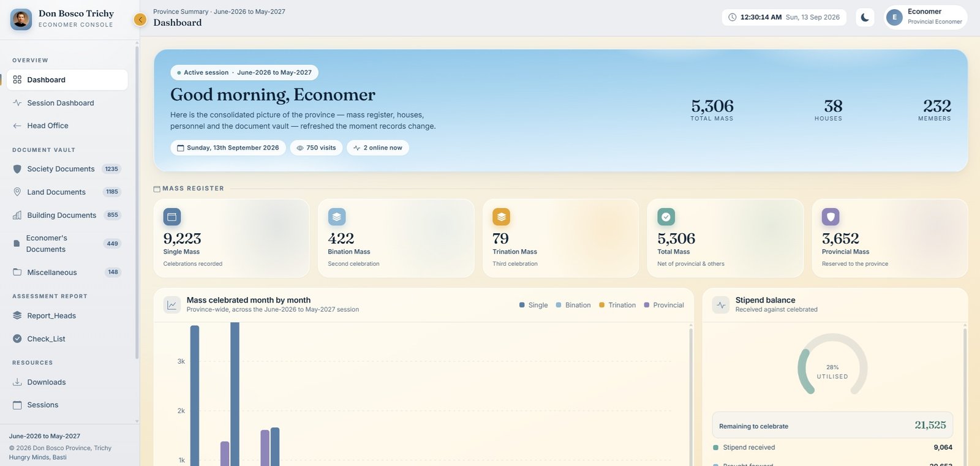
Task: Toggle dark mode with the moon icon
Action: [x=865, y=17]
